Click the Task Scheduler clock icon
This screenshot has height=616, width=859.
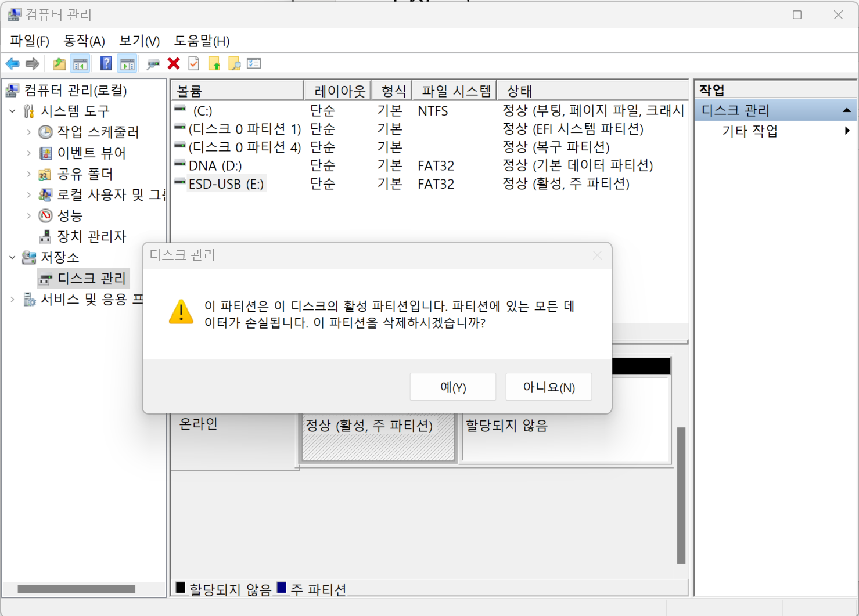click(x=45, y=132)
